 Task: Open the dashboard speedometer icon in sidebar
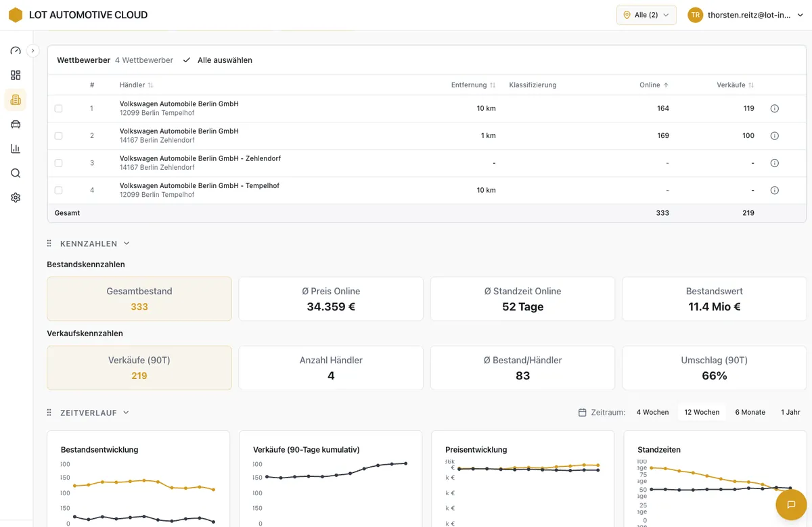16,51
